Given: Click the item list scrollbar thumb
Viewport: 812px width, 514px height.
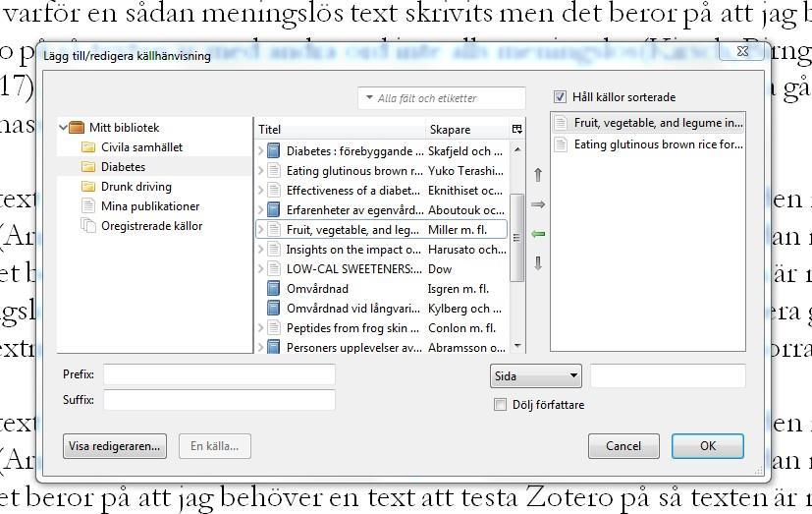Looking at the screenshot, I should (516, 238).
